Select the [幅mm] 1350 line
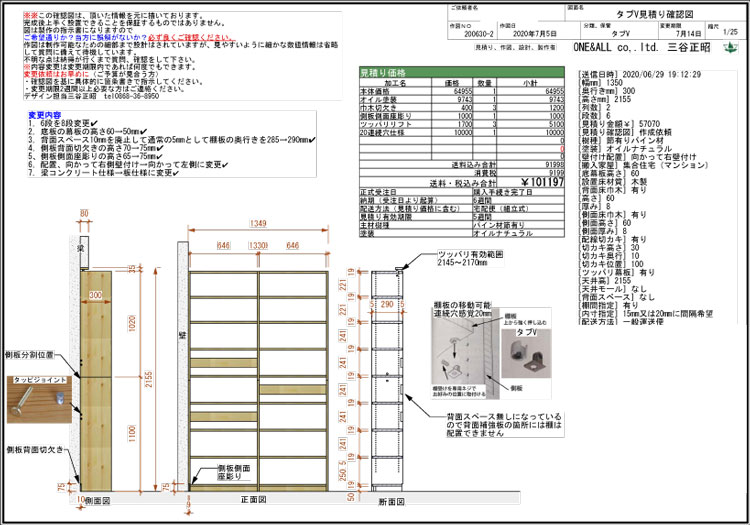The height and width of the screenshot is (525, 750). click(x=601, y=83)
